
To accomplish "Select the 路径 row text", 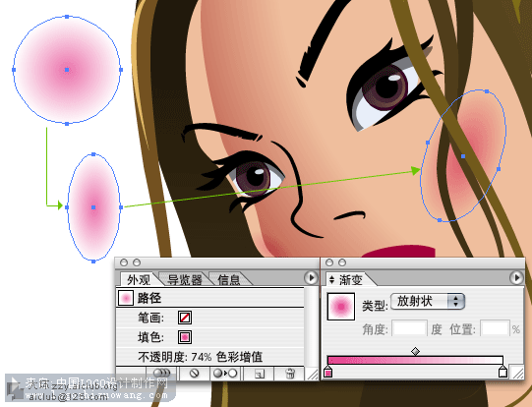I will point(149,298).
